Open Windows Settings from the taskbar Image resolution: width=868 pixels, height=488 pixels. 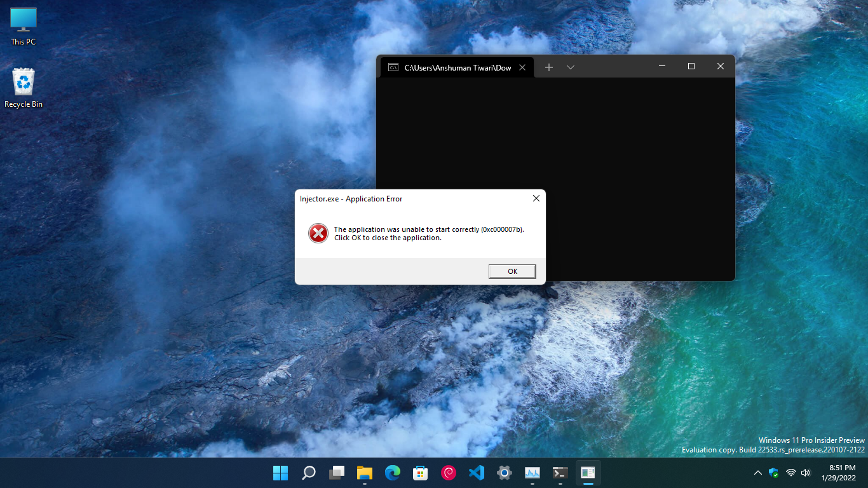pyautogui.click(x=504, y=473)
